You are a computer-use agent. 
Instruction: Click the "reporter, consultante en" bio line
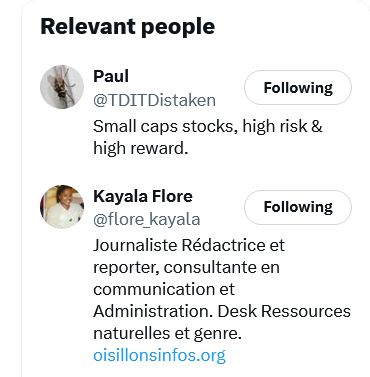[x=186, y=268]
